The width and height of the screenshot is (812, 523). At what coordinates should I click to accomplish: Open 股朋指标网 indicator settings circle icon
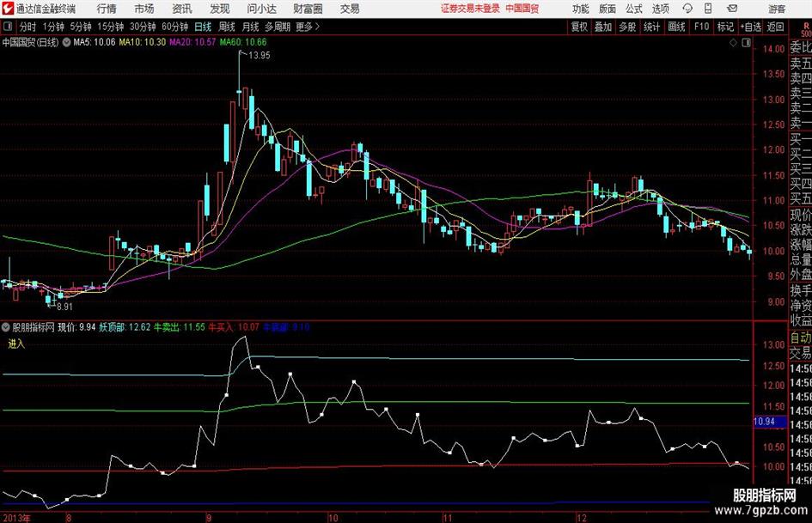6,327
